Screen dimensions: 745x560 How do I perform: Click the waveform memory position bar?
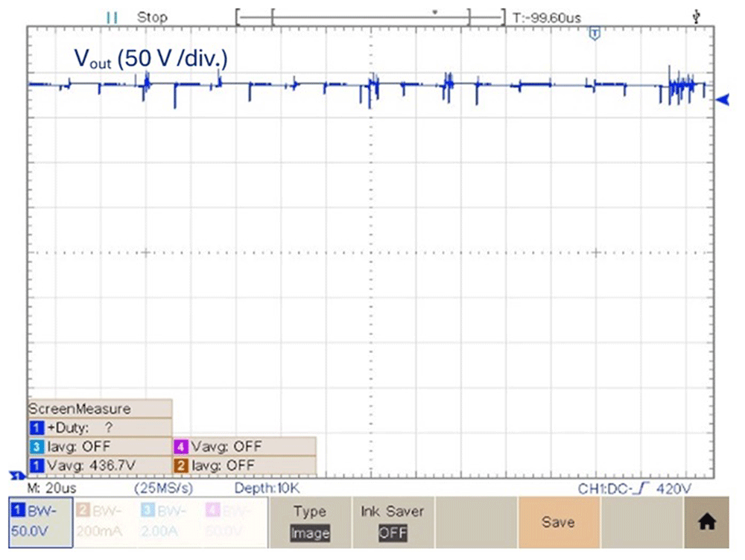click(x=370, y=18)
